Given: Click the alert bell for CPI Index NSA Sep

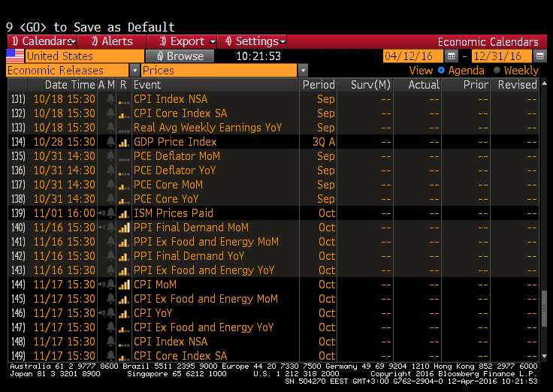Looking at the screenshot, I should 110,99.
